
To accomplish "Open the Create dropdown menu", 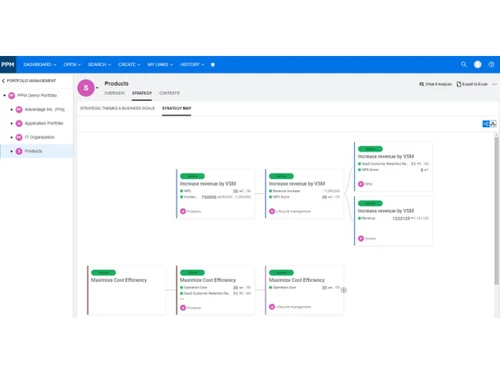I will pyautogui.click(x=129, y=65).
